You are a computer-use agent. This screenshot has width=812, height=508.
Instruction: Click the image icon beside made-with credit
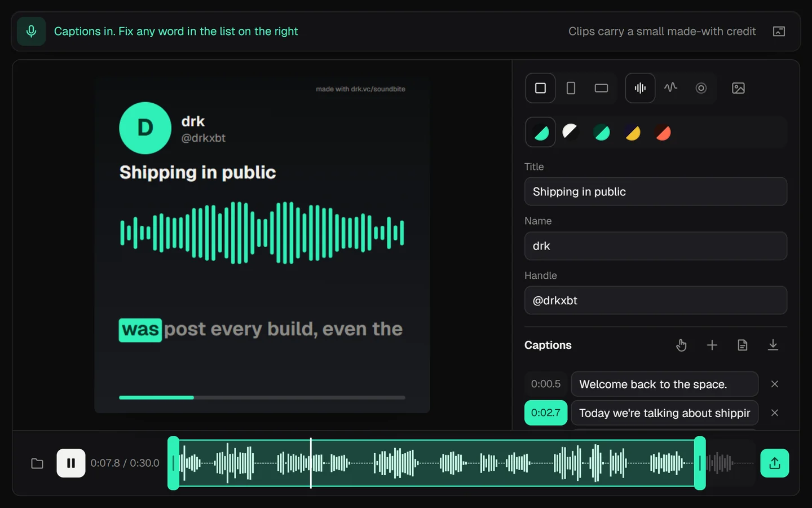pyautogui.click(x=779, y=31)
